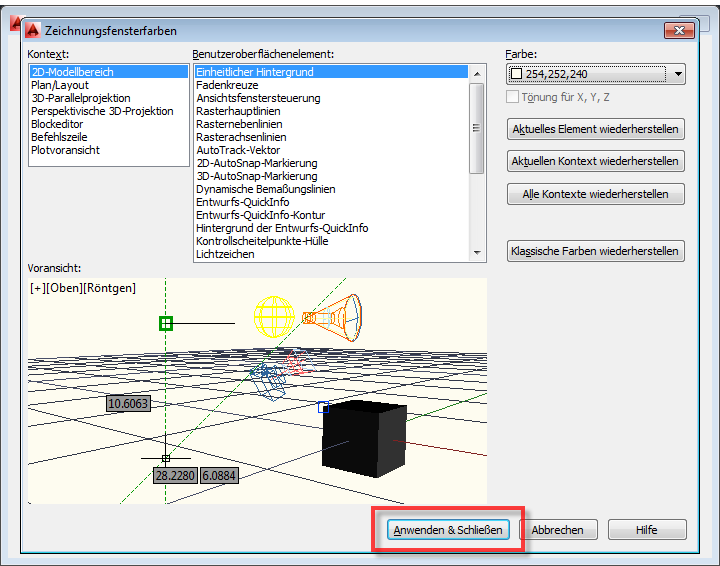Select AutoTrack-Vektor element
The image size is (720, 566).
coord(237,150)
